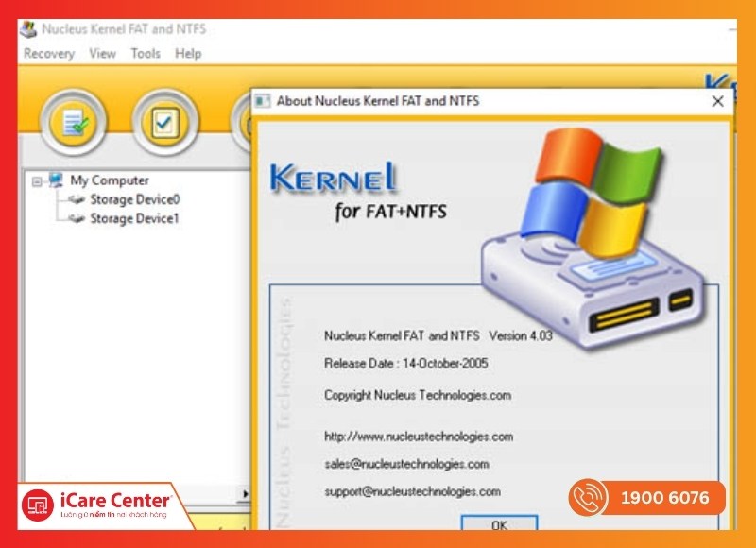
Task: Click the blue checkbox selection toolbar icon
Action: click(x=163, y=122)
